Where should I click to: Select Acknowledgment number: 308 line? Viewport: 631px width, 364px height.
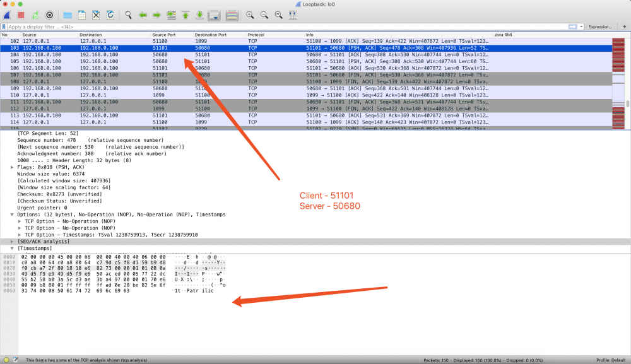(x=91, y=154)
